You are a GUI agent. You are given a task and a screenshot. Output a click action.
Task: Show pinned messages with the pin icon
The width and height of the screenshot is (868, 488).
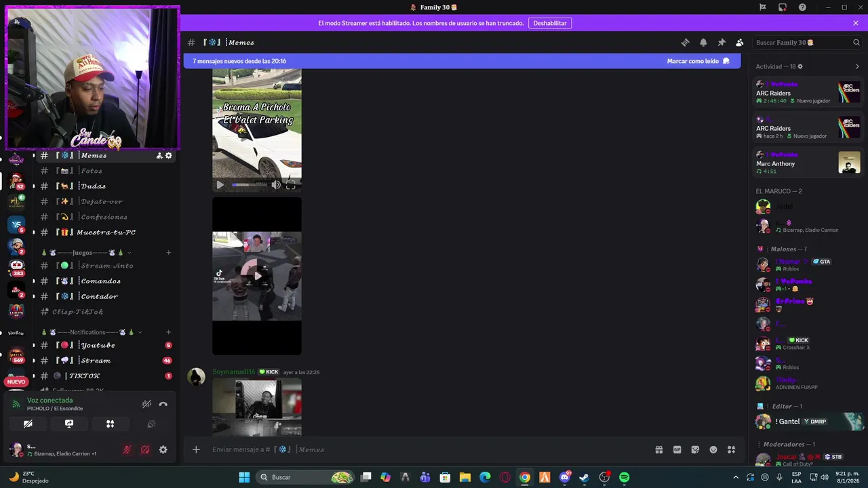coord(722,42)
